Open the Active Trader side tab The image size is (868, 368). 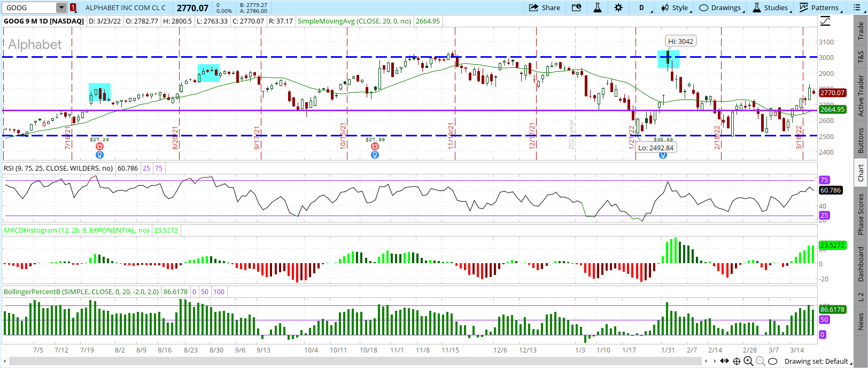pyautogui.click(x=861, y=95)
